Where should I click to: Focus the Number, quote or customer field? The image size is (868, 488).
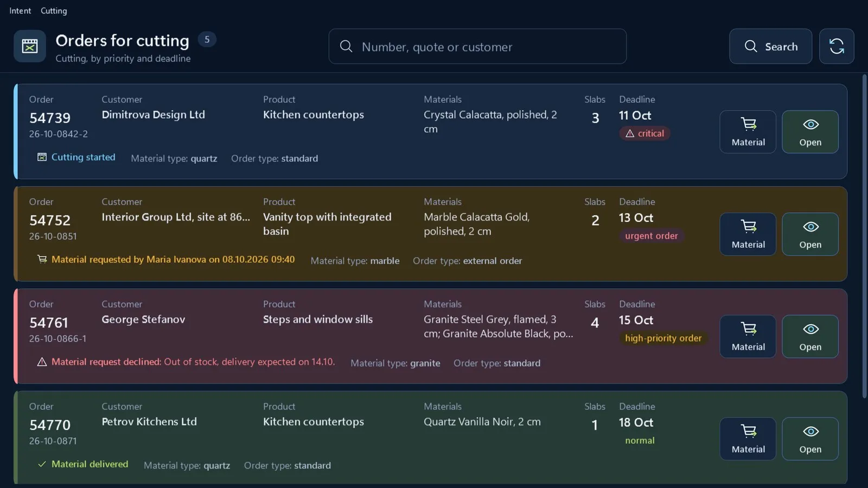[477, 46]
